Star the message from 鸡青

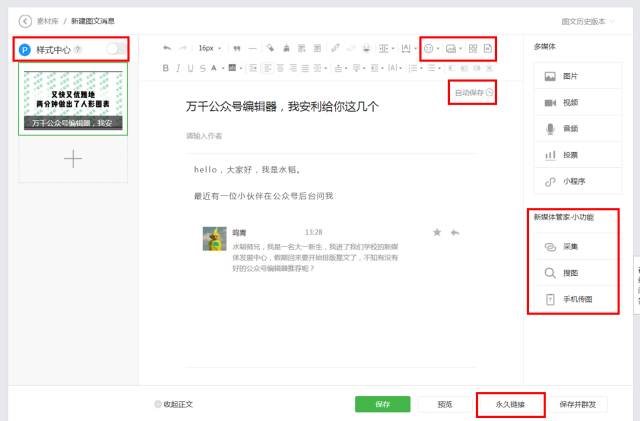point(437,232)
